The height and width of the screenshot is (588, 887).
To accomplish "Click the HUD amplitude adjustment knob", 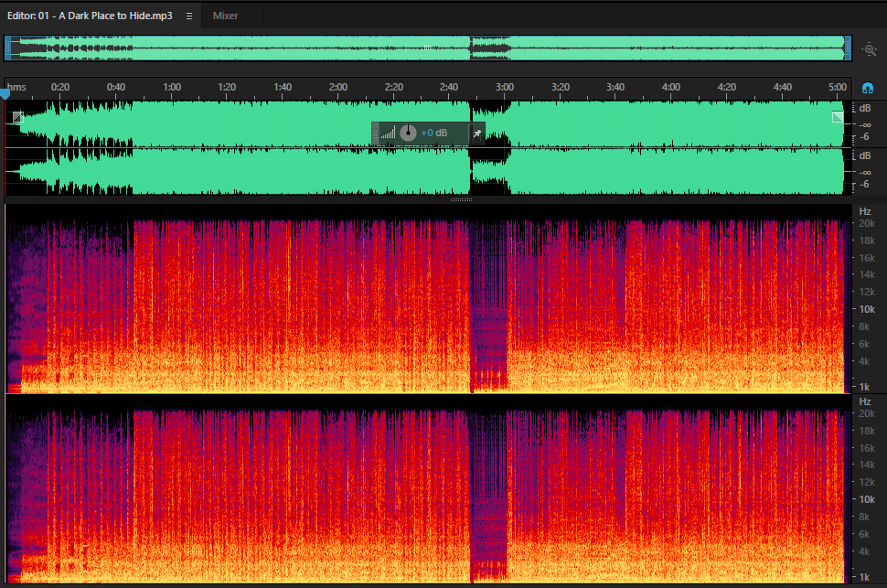I will pos(408,133).
